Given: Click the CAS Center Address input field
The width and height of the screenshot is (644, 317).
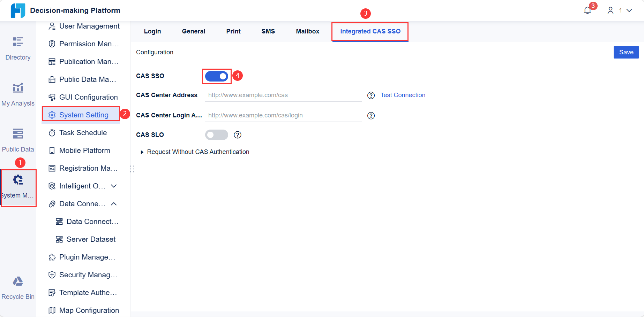Looking at the screenshot, I should (283, 95).
